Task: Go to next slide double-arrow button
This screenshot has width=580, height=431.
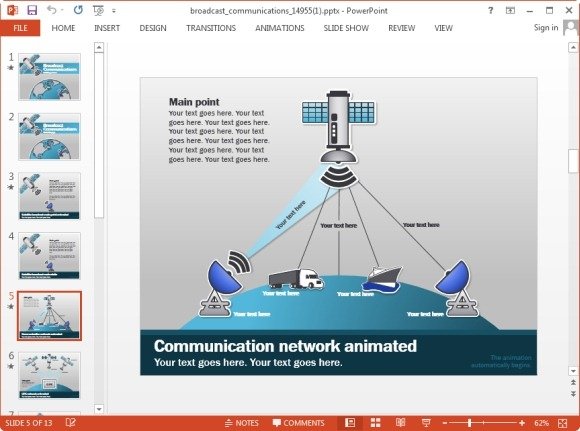Action: coord(573,394)
